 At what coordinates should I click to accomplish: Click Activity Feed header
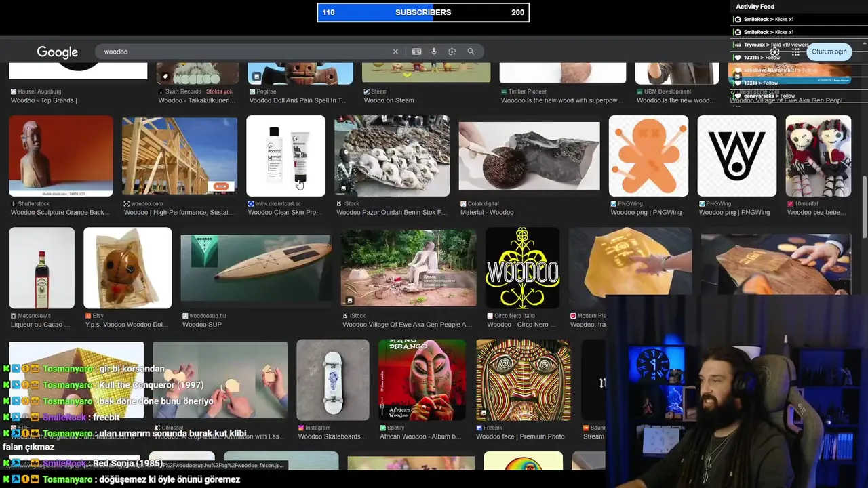755,7
